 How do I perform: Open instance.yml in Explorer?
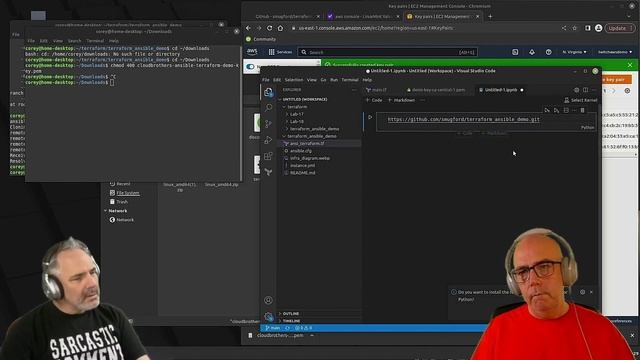pyautogui.click(x=302, y=166)
